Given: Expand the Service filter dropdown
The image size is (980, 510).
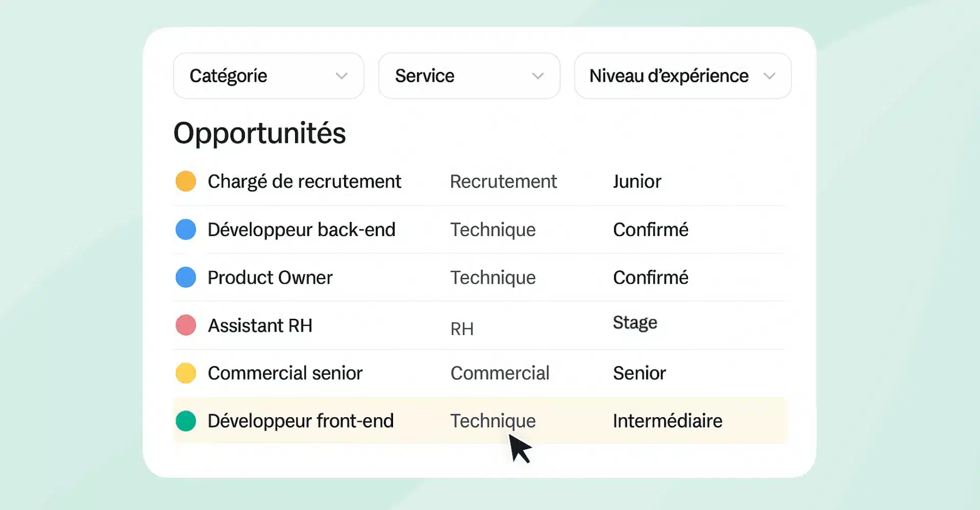Looking at the screenshot, I should (x=469, y=76).
